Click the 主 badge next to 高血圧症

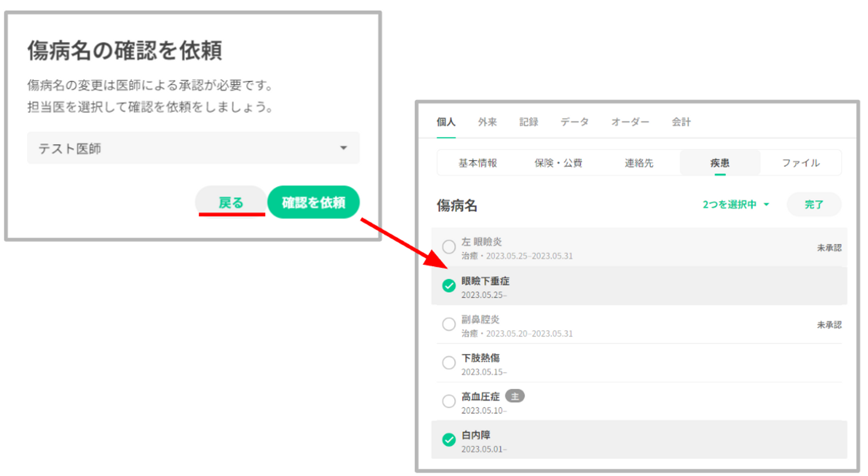click(515, 396)
